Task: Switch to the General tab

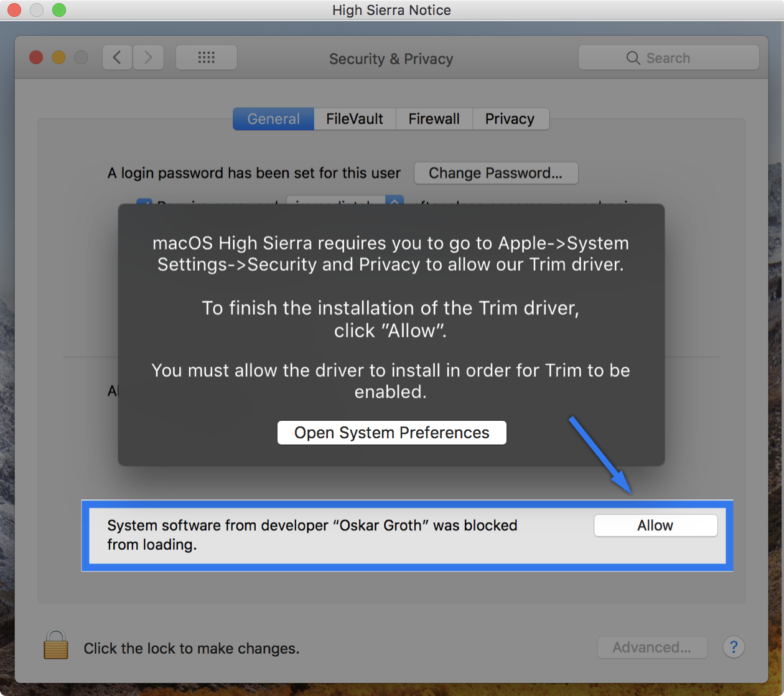Action: [273, 119]
